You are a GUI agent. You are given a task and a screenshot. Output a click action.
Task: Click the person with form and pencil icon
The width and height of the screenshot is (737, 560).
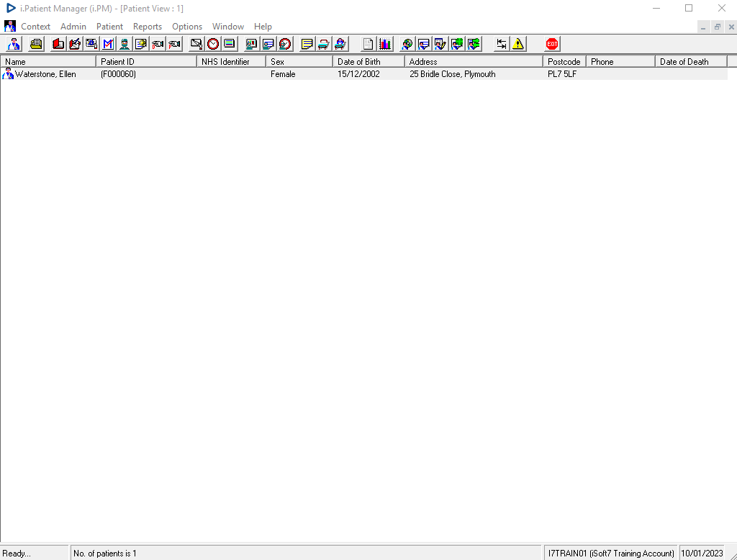pyautogui.click(x=440, y=44)
